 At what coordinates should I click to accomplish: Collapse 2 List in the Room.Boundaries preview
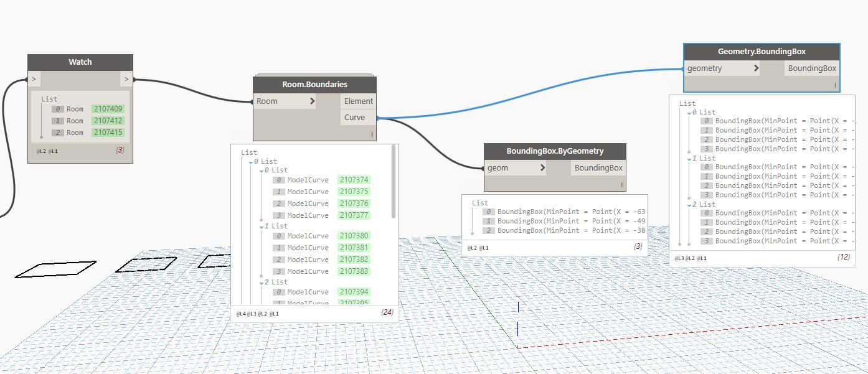coord(262,283)
